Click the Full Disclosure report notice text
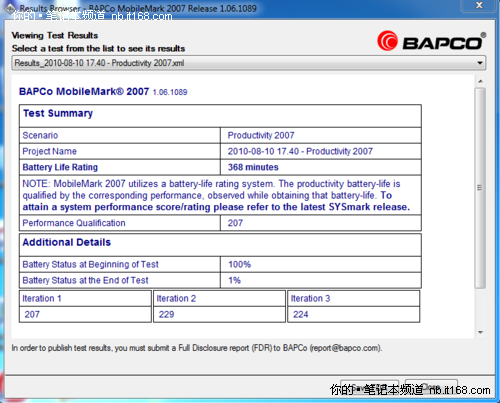Image resolution: width=500 pixels, height=403 pixels. 197,348
